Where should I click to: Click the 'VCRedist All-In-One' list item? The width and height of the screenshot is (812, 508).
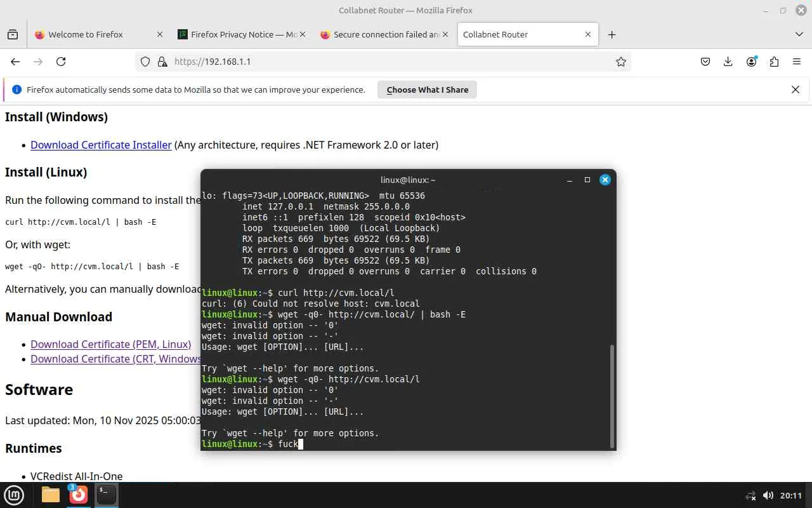pos(76,476)
